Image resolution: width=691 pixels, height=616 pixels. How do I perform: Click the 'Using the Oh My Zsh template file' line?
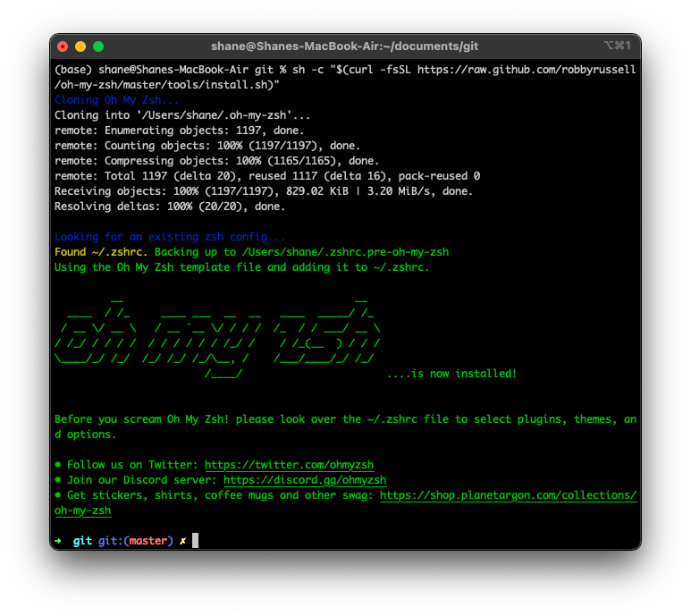click(x=241, y=267)
